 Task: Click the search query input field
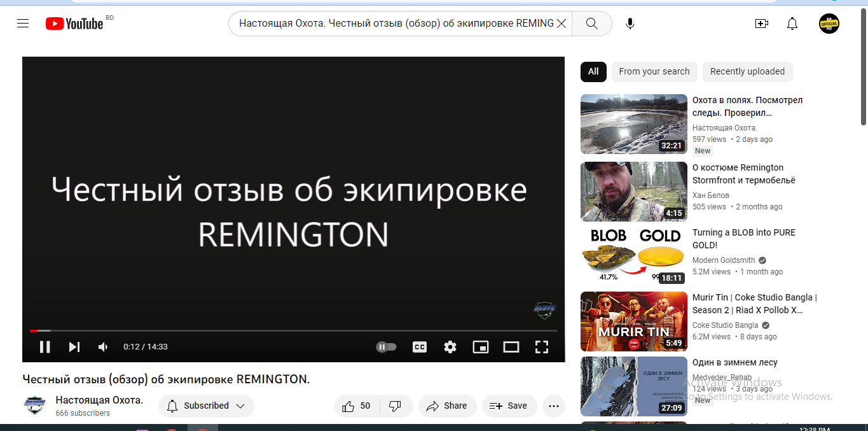(x=396, y=24)
